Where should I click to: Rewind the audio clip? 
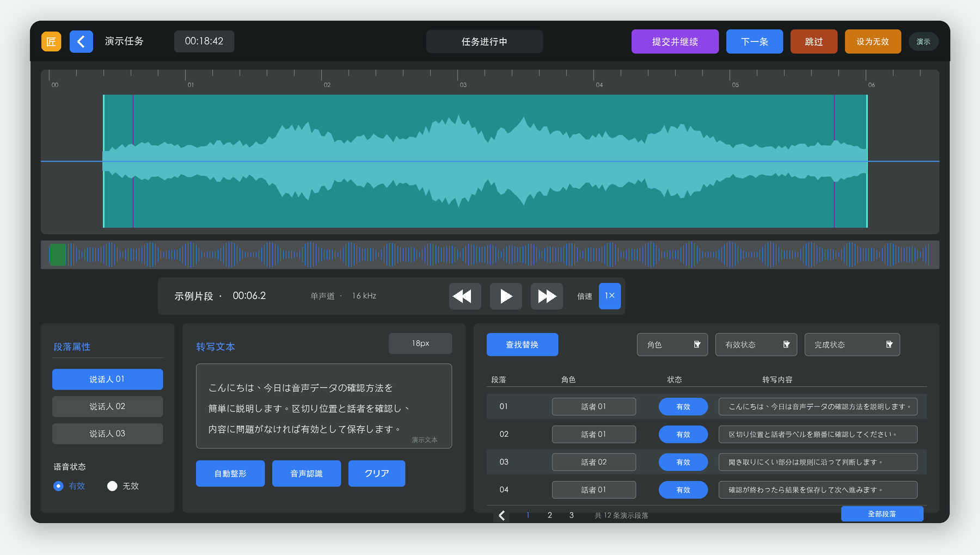click(x=465, y=296)
